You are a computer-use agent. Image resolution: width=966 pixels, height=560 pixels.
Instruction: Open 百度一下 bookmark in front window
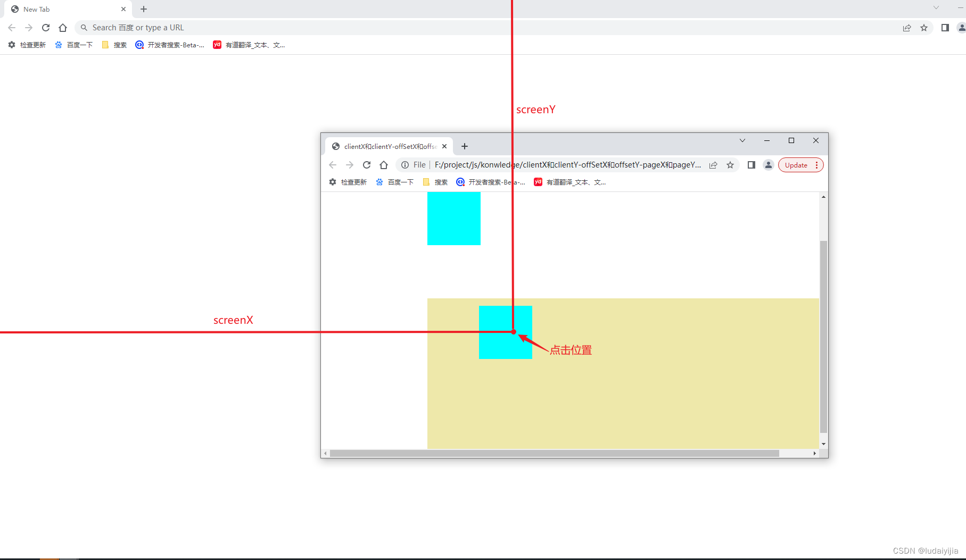(x=395, y=182)
